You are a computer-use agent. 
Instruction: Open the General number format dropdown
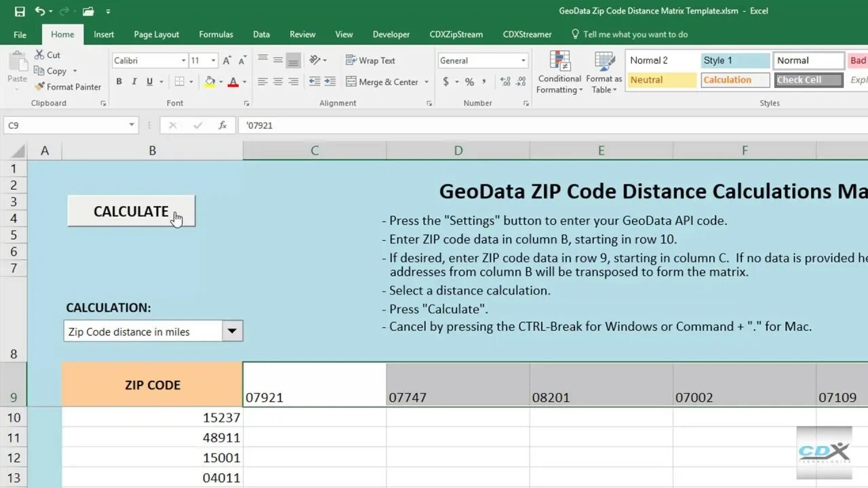click(523, 60)
